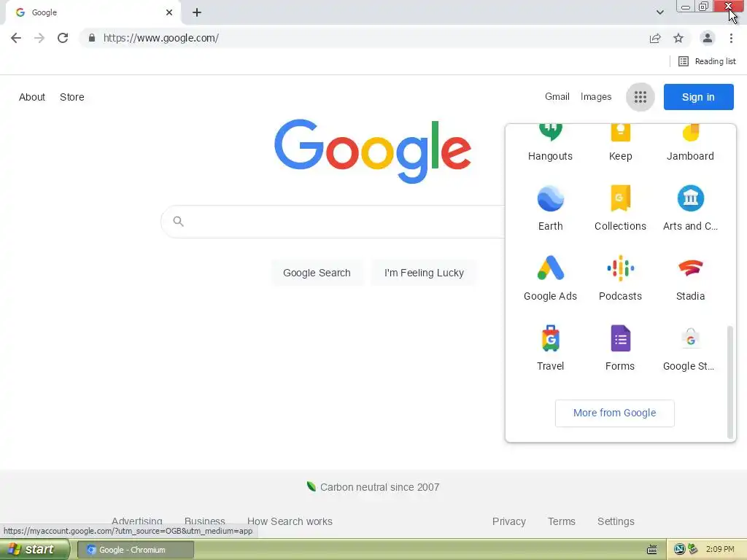Close the Google tab

click(x=169, y=12)
